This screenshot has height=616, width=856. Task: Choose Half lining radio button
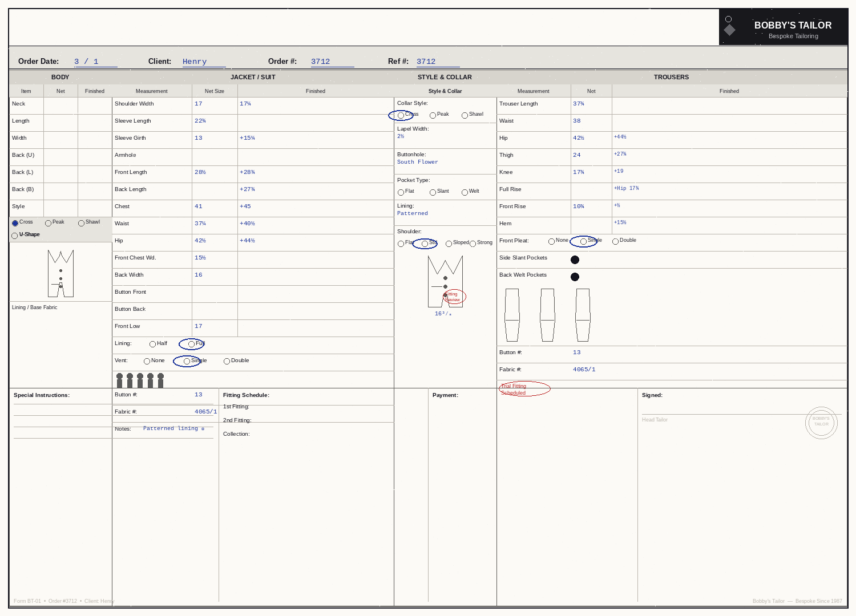point(152,344)
